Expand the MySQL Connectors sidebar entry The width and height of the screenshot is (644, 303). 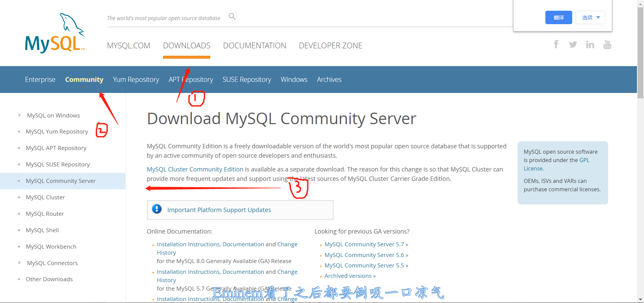[52, 263]
